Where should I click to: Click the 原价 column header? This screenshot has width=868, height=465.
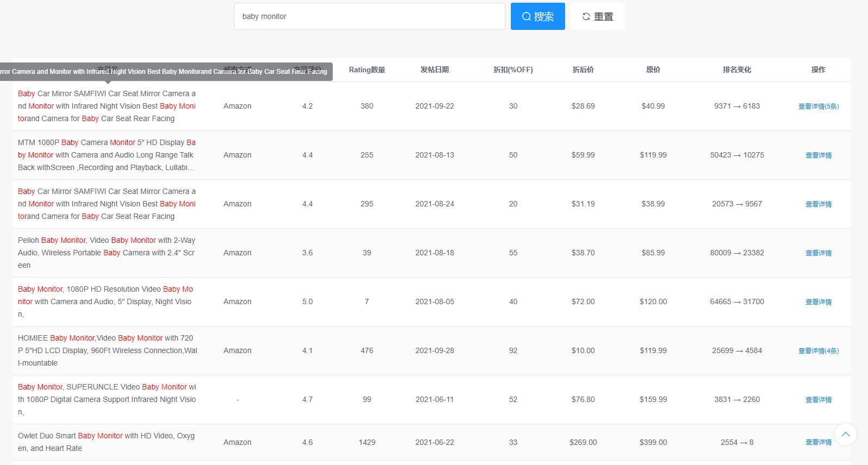[653, 70]
